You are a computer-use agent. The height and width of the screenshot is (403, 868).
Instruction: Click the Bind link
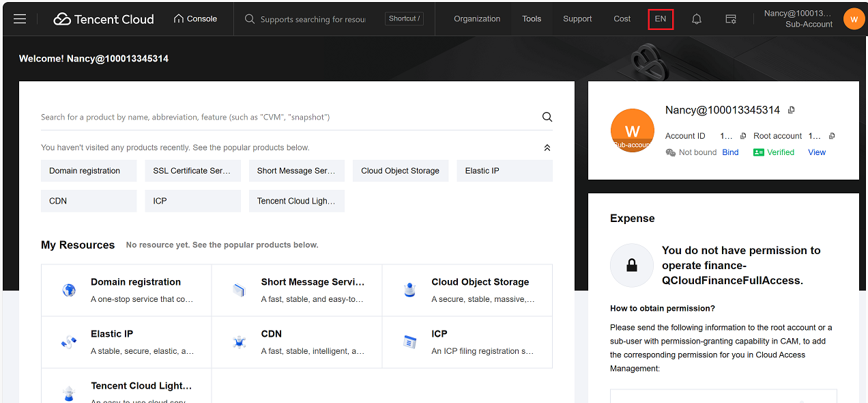point(730,152)
